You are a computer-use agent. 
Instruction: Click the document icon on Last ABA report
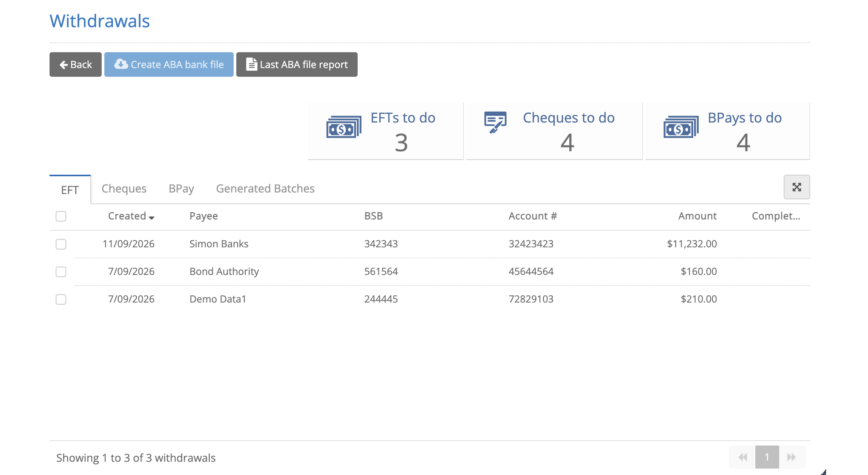pyautogui.click(x=252, y=64)
